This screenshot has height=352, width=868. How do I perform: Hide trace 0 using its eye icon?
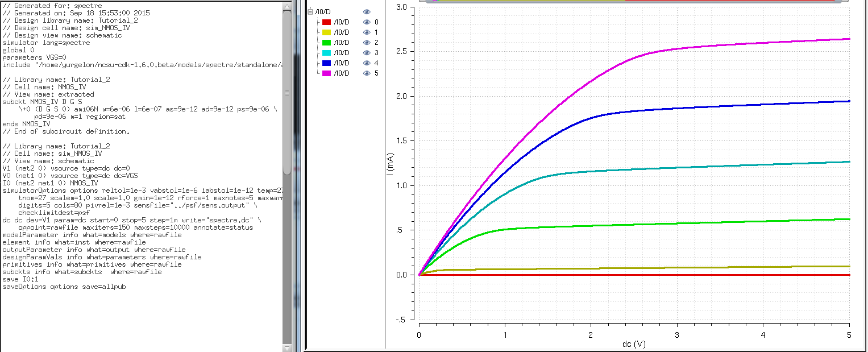[367, 22]
